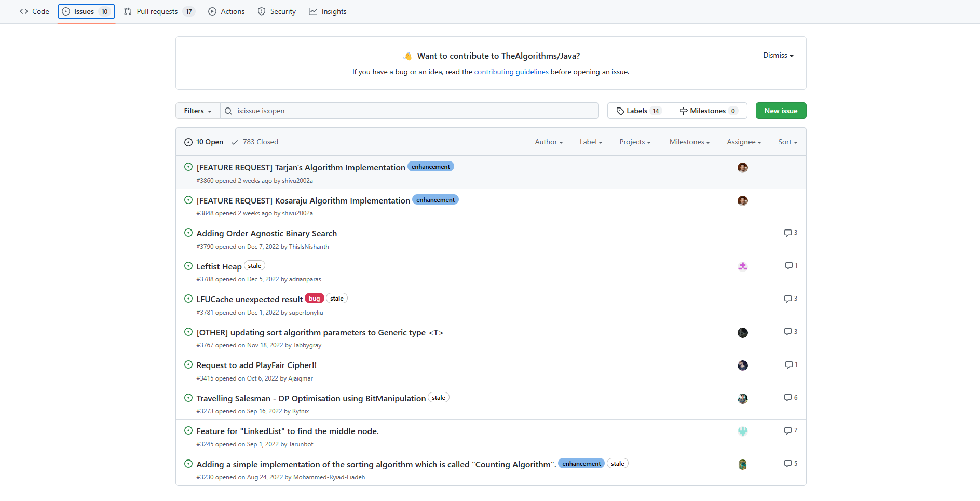Open the Milestones button
The width and height of the screenshot is (980, 501).
pyautogui.click(x=709, y=111)
